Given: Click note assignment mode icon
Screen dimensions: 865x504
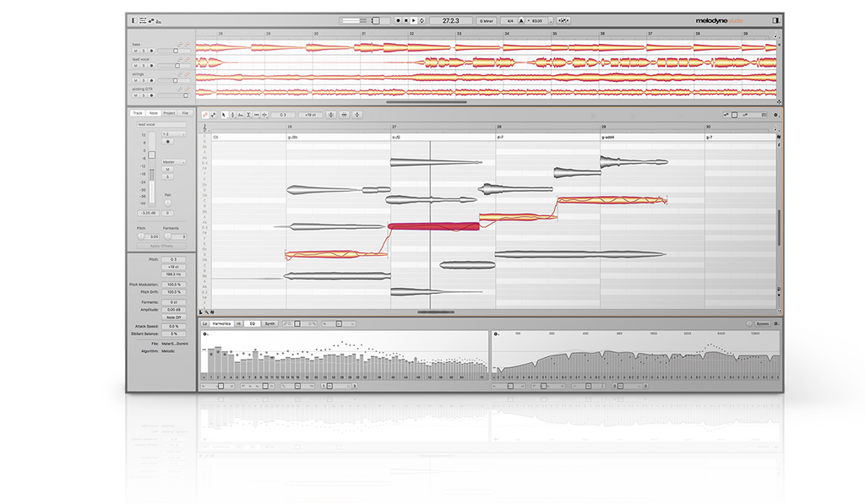Looking at the screenshot, I should point(213,115).
